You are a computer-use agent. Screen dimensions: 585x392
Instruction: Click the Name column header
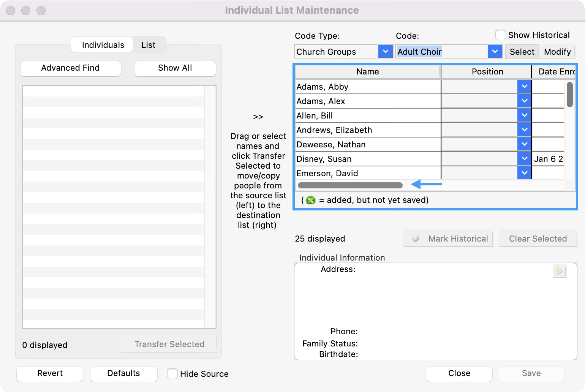click(368, 72)
